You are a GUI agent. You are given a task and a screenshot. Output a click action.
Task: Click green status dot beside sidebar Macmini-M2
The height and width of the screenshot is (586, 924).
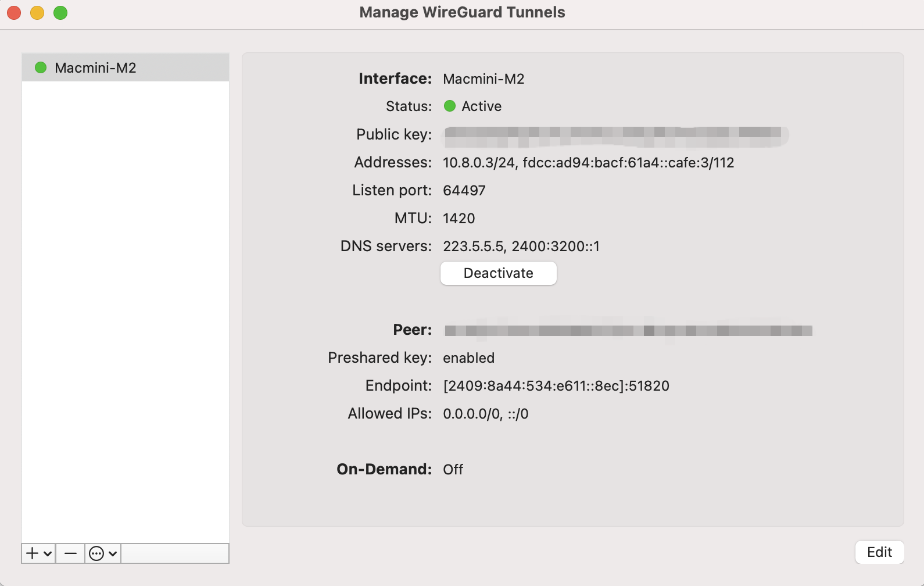[41, 68]
